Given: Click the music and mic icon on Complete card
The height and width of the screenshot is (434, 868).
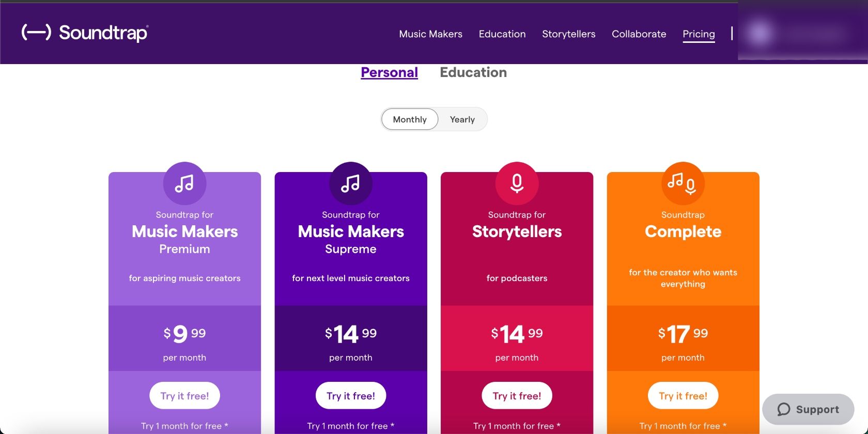Looking at the screenshot, I should [x=683, y=183].
